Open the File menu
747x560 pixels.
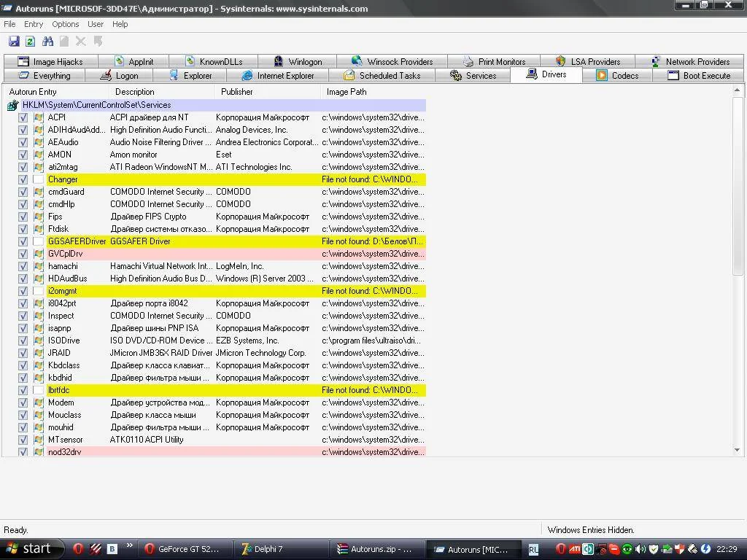[x=9, y=24]
